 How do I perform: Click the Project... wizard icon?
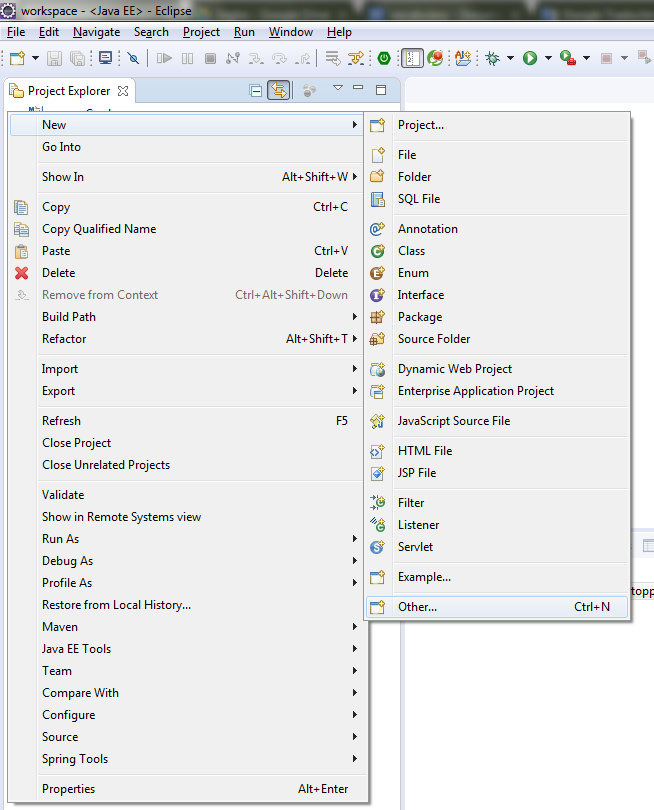click(x=378, y=125)
